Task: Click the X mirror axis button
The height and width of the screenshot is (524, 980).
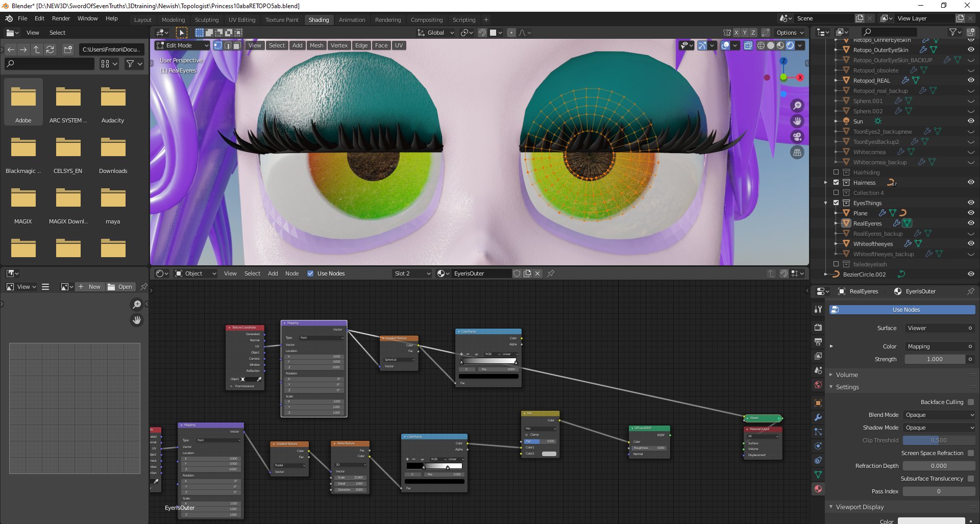Action: pyautogui.click(x=736, y=33)
